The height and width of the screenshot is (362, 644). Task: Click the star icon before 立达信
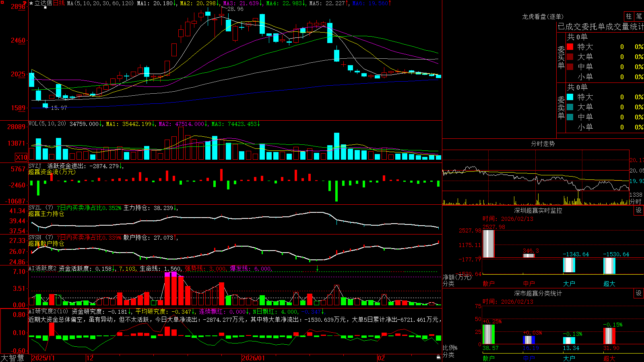(31, 3)
